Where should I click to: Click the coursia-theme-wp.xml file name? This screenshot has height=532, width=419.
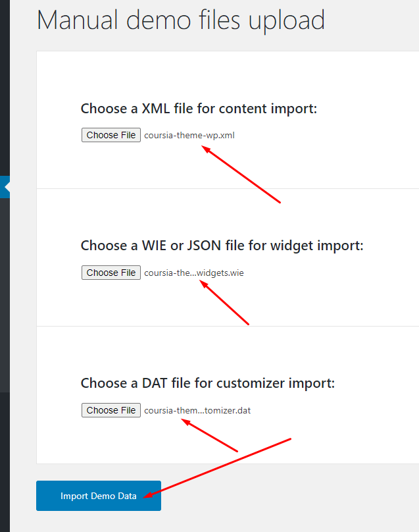pyautogui.click(x=189, y=136)
